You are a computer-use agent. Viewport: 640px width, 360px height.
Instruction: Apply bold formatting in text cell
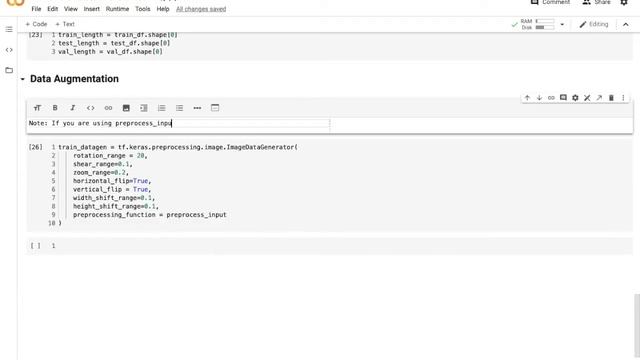click(55, 108)
